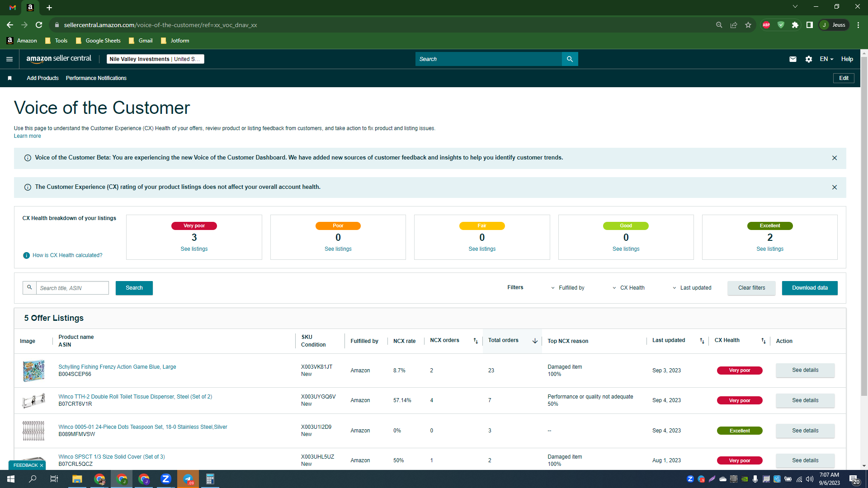
Task: Expand the CX Health filter dropdown
Action: 628,288
